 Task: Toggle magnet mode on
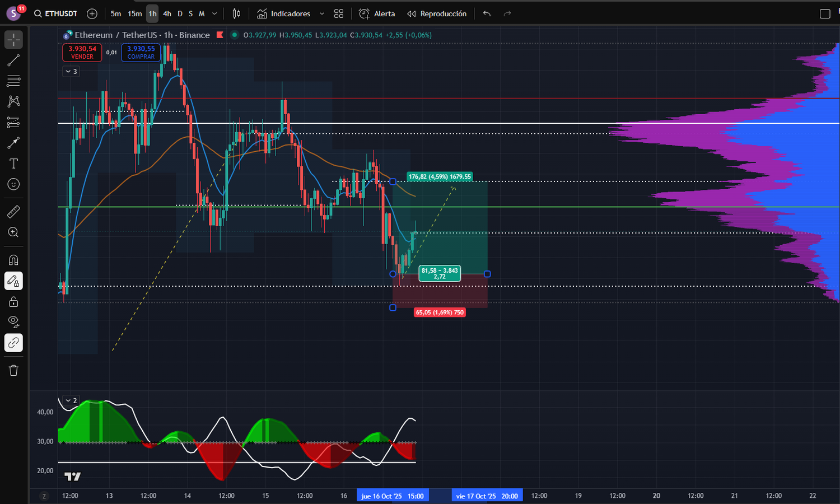(13, 260)
